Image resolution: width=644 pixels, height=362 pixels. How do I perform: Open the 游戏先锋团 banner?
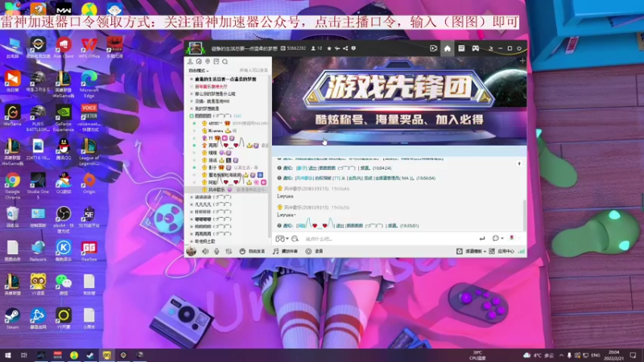tap(399, 101)
